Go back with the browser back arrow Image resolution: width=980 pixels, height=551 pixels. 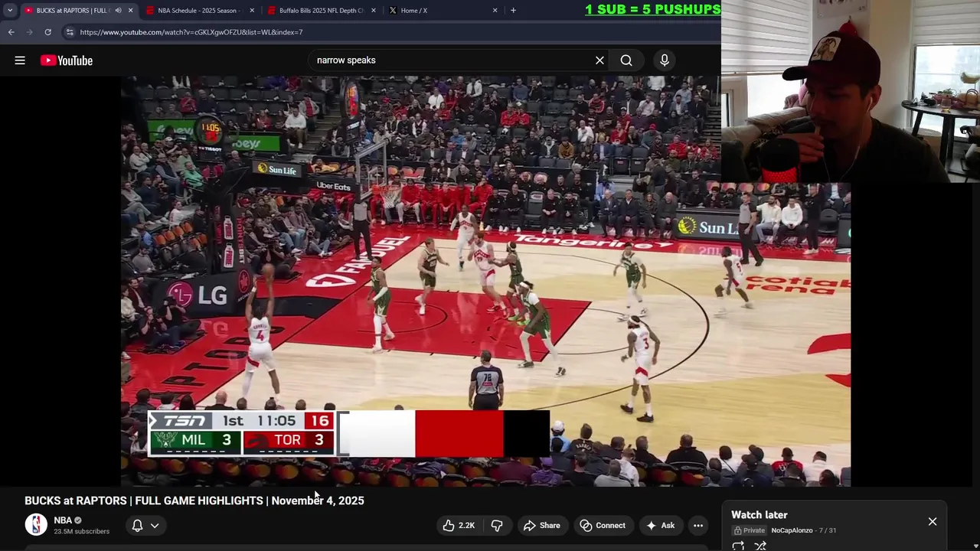coord(11,32)
